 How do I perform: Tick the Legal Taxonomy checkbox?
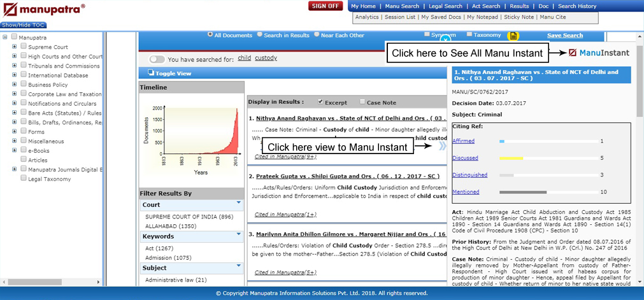click(24, 178)
